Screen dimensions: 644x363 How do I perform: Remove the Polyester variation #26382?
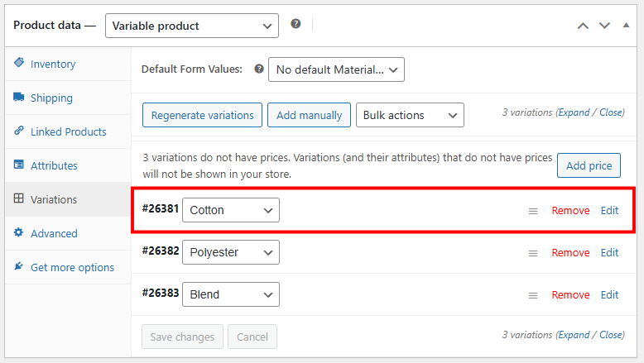point(570,253)
